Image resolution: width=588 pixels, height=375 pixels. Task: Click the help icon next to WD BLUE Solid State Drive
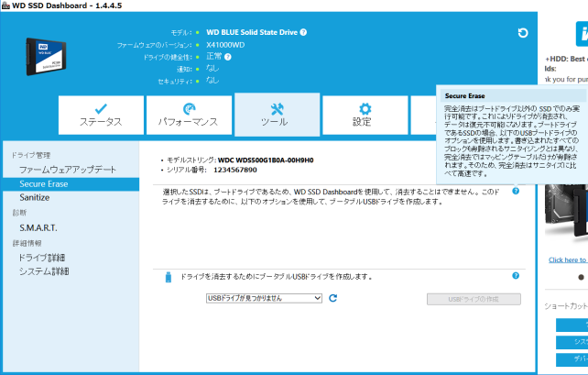coord(303,32)
